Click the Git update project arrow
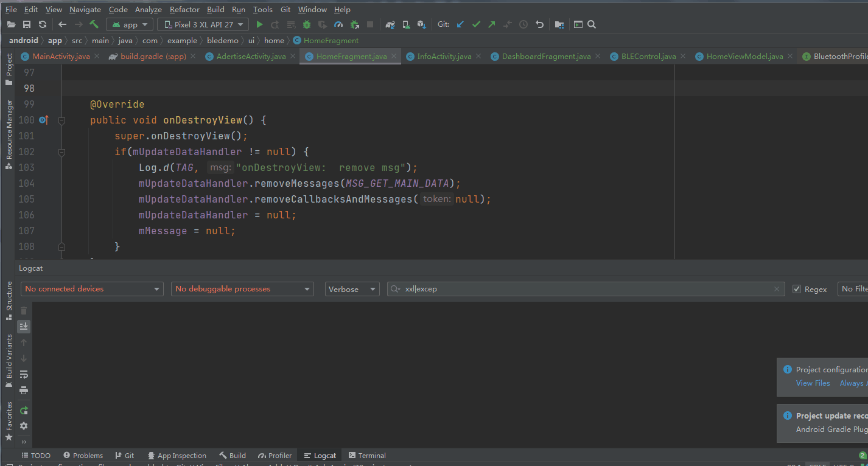868x466 pixels. pyautogui.click(x=460, y=24)
